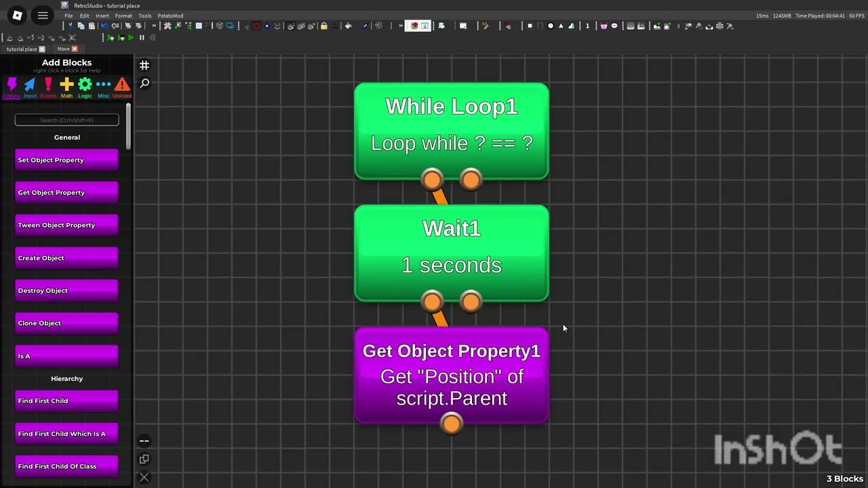Screen dimensions: 868x488
Task: Click the Undo toolbar icon
Action: pyautogui.click(x=104, y=26)
